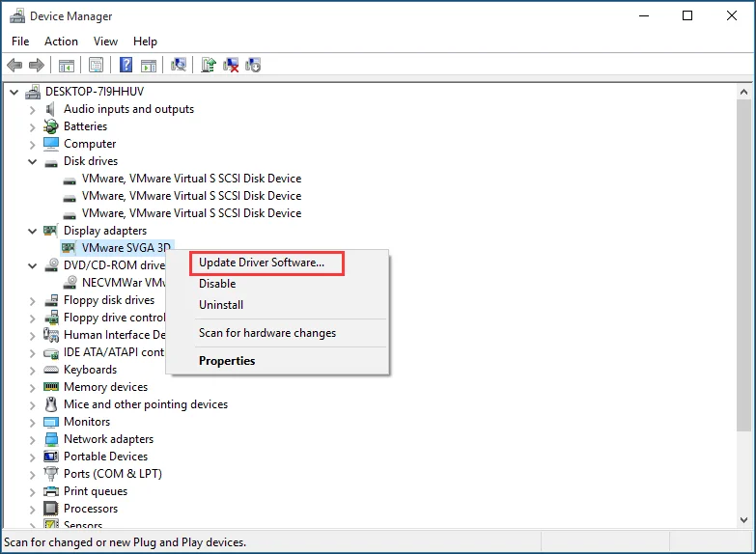
Task: Click the blue Help question mark icon
Action: [126, 65]
